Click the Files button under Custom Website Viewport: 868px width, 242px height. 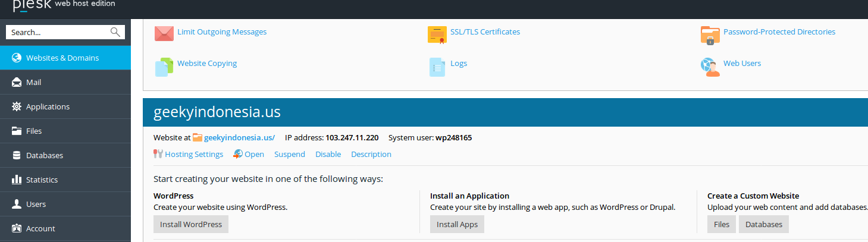(722, 224)
